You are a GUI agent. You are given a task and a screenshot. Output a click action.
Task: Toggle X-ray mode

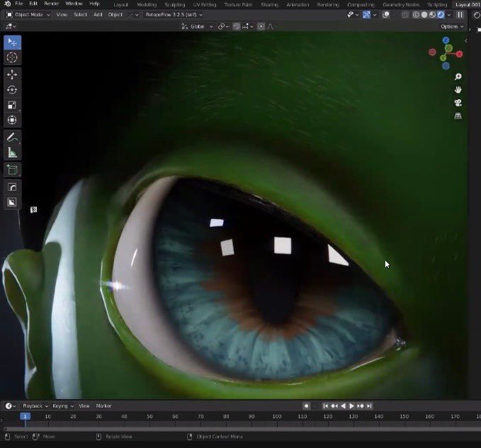pos(405,15)
